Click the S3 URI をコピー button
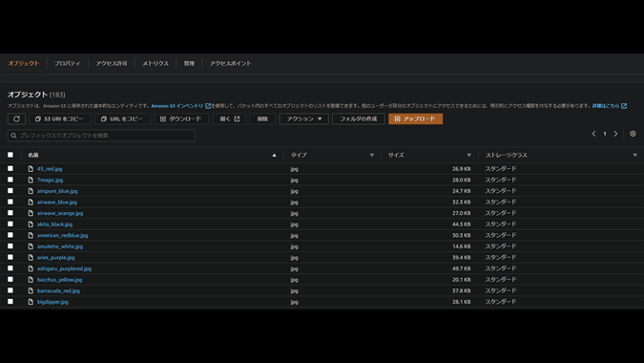644x363 pixels. 60,118
